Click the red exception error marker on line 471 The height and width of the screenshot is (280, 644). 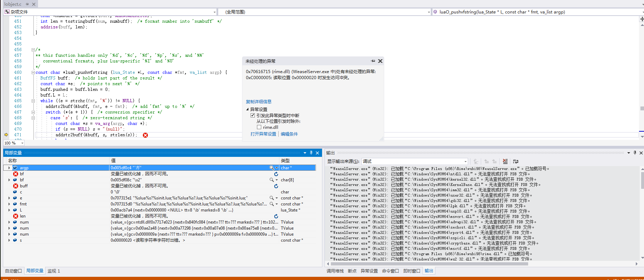click(x=145, y=135)
